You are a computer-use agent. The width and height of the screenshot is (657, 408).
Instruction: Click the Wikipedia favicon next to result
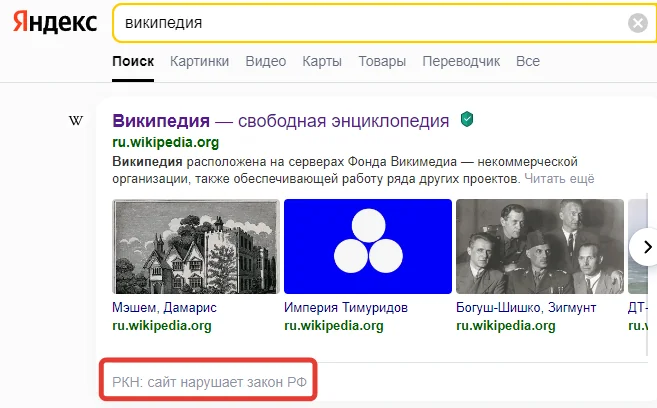[x=75, y=122]
